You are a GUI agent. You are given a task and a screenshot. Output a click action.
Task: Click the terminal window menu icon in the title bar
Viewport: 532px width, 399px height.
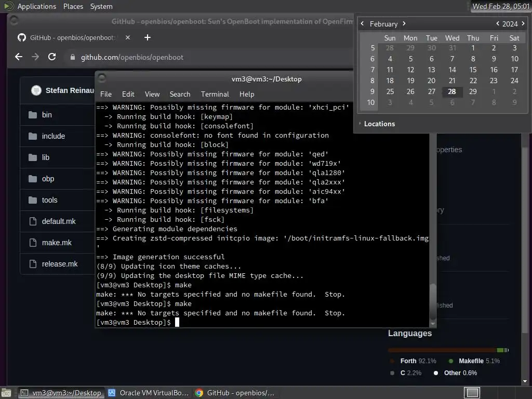pos(102,78)
